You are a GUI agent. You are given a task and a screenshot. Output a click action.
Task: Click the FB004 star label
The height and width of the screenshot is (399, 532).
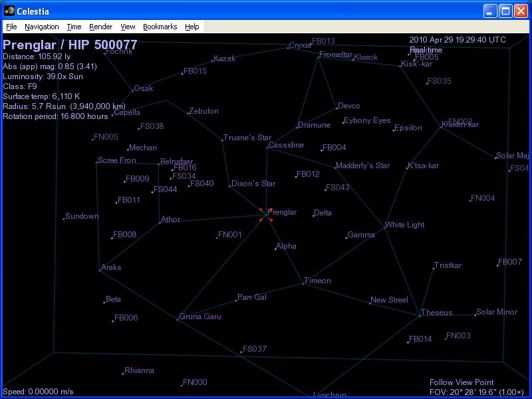click(x=334, y=148)
